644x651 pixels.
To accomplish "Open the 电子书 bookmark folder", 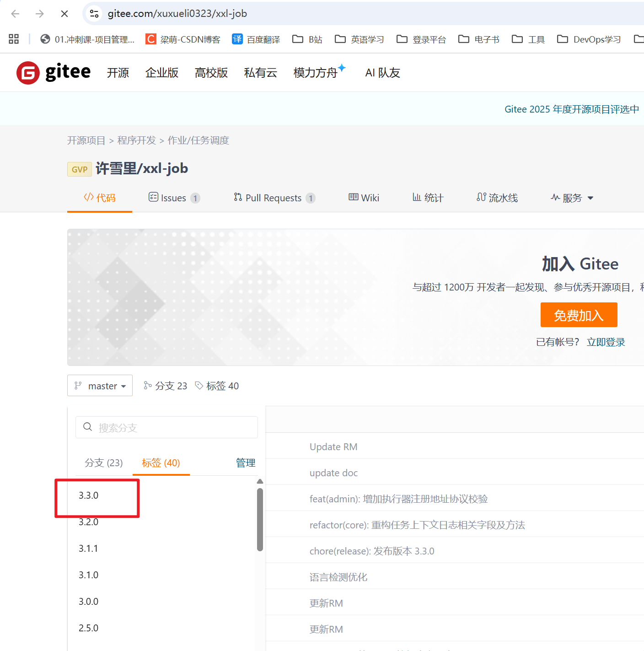I will (x=479, y=39).
